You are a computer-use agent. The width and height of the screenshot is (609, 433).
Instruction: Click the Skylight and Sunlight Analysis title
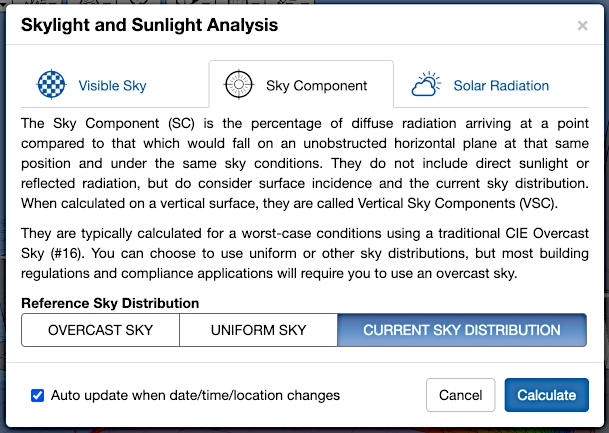(149, 25)
